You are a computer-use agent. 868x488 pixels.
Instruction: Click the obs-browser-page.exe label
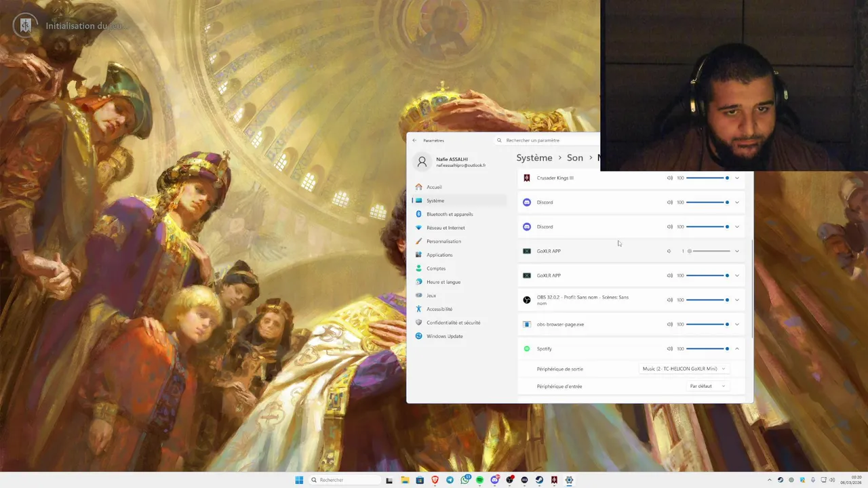point(560,325)
